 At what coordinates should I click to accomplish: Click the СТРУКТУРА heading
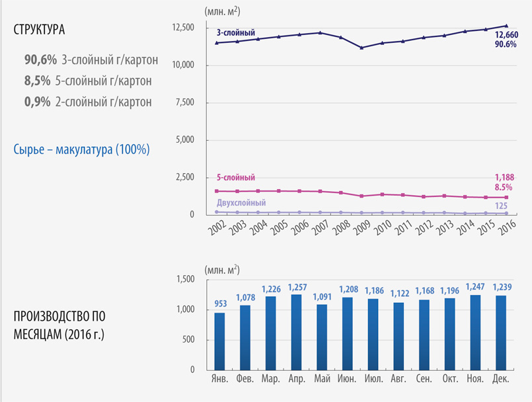click(39, 30)
